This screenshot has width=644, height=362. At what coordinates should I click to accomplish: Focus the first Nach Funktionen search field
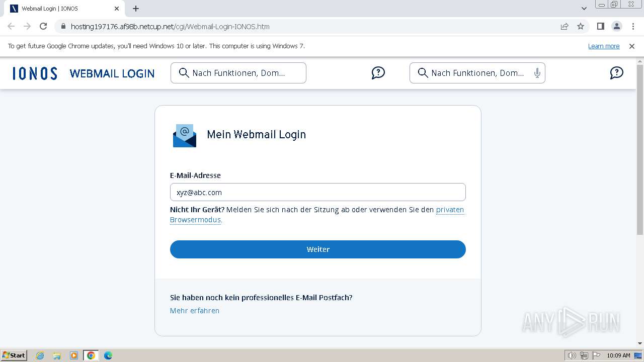(x=238, y=73)
